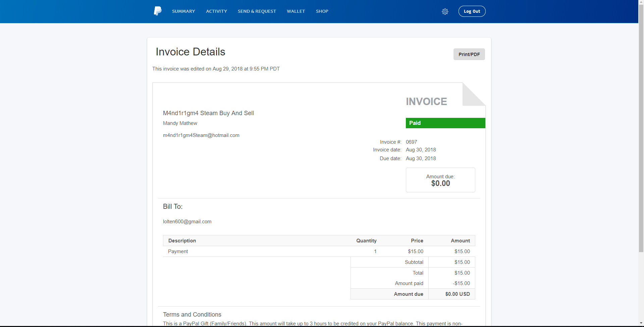Image resolution: width=644 pixels, height=327 pixels.
Task: Click the seller email m4nd1r1gm4Steam@hotmail.com
Action: pos(201,135)
